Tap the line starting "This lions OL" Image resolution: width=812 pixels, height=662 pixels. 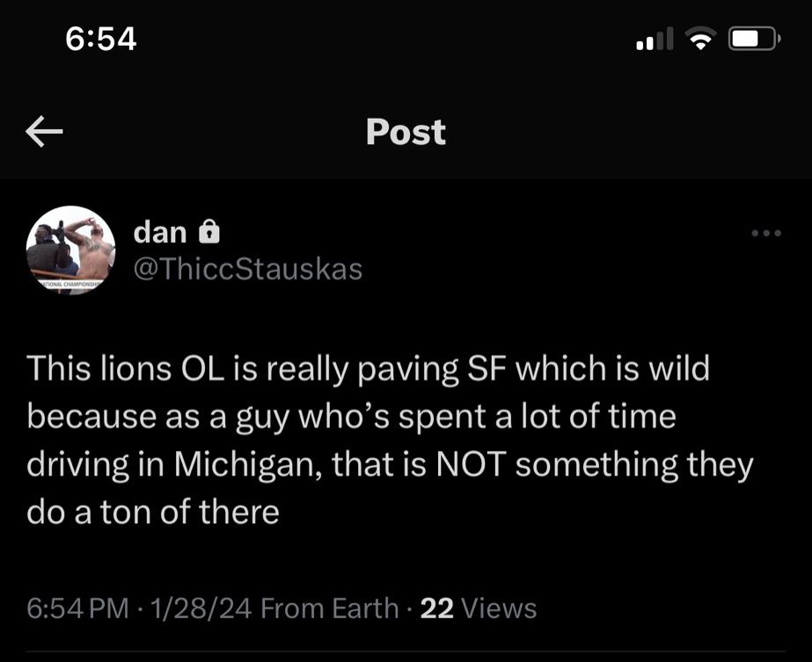[x=368, y=368]
